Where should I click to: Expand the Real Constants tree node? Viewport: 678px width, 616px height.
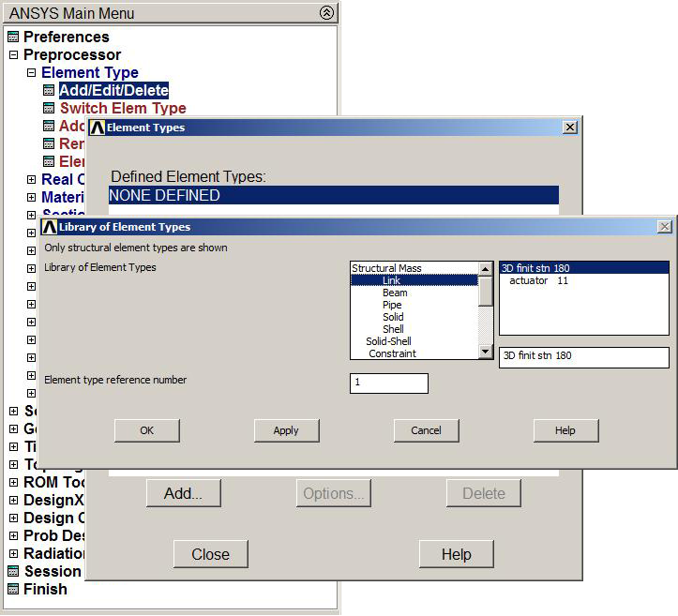tap(31, 180)
